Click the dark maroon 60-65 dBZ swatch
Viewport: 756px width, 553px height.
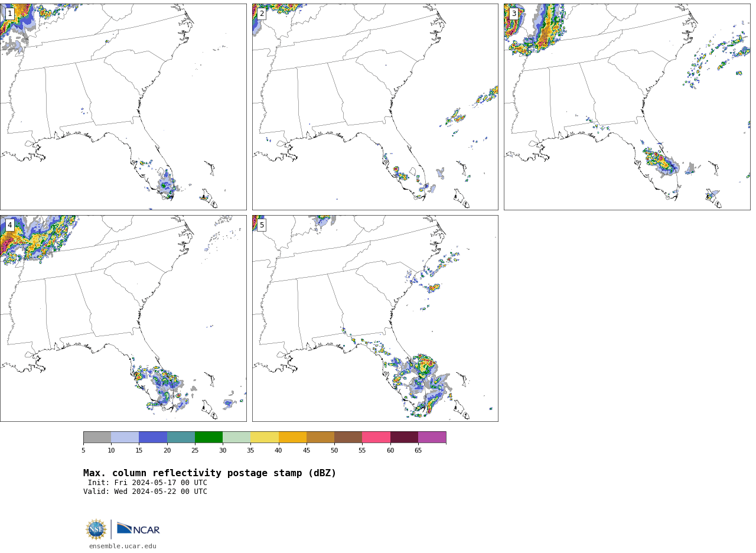click(404, 437)
